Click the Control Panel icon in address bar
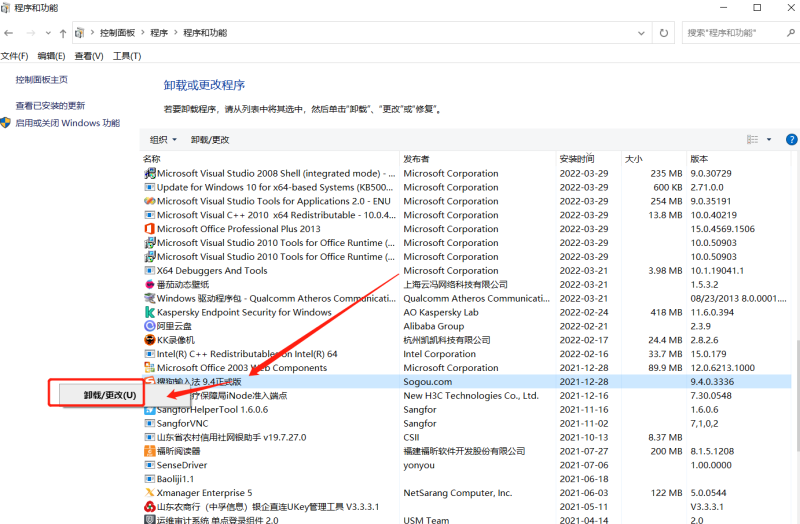Viewport: 800px width, 524px height. click(80, 33)
